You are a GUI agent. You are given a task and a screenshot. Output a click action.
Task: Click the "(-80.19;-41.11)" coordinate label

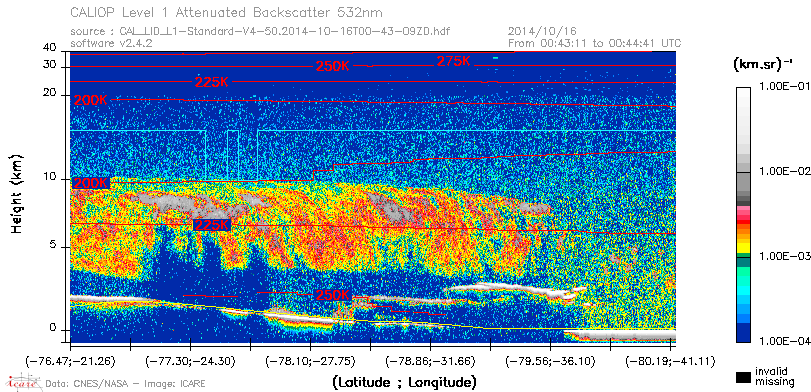point(669,360)
